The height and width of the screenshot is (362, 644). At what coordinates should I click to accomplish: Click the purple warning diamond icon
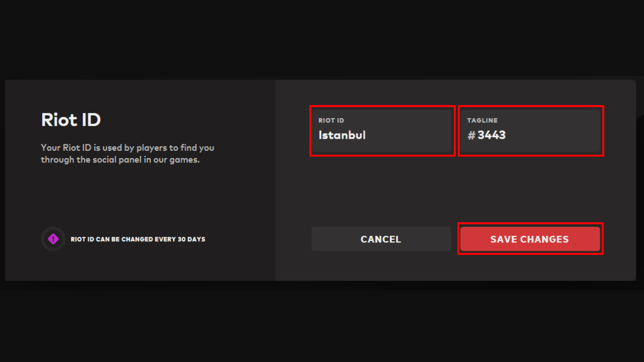(x=53, y=239)
